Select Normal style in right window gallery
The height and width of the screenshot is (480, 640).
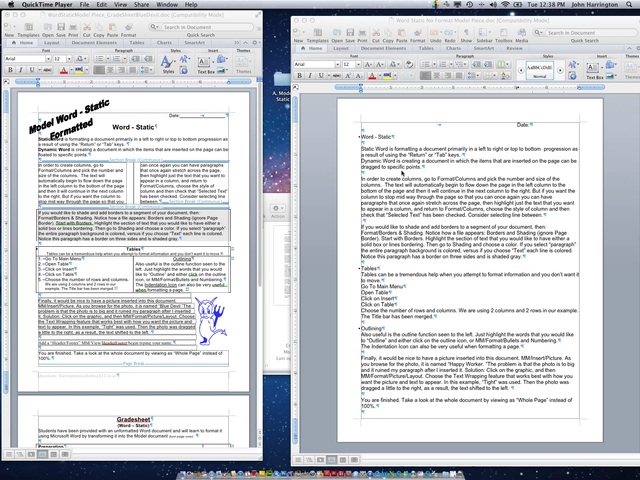[540, 70]
